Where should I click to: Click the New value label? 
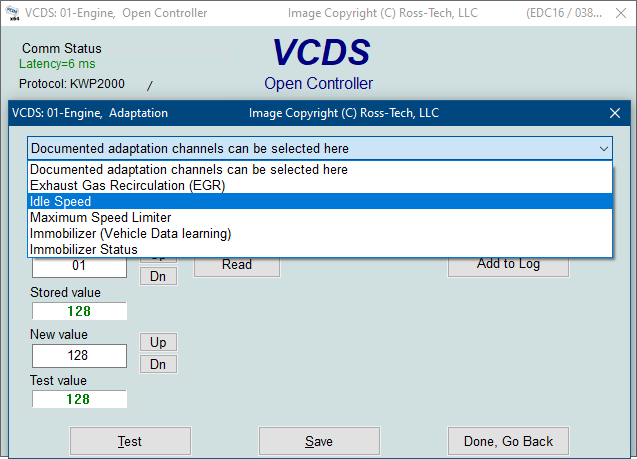tap(59, 335)
